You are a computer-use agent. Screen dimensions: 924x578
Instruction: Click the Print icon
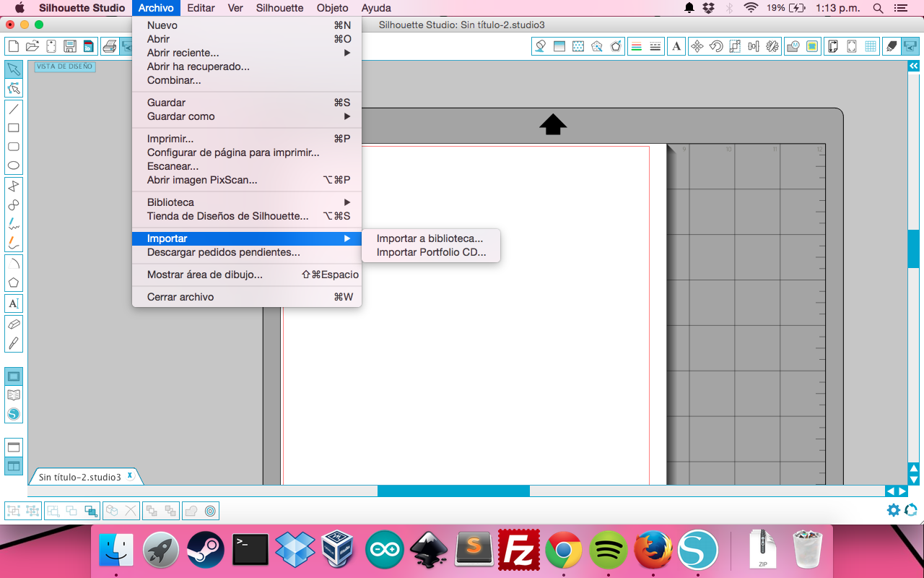[109, 46]
